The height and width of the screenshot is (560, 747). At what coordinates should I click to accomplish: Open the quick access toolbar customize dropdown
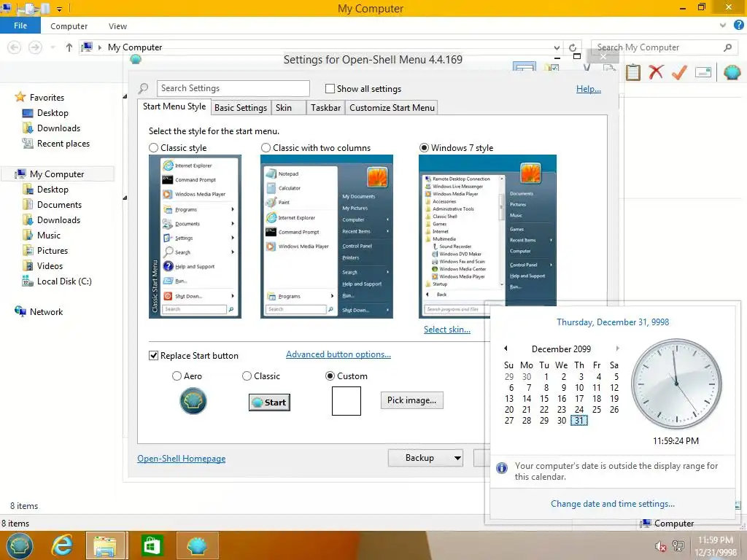[x=59, y=9]
